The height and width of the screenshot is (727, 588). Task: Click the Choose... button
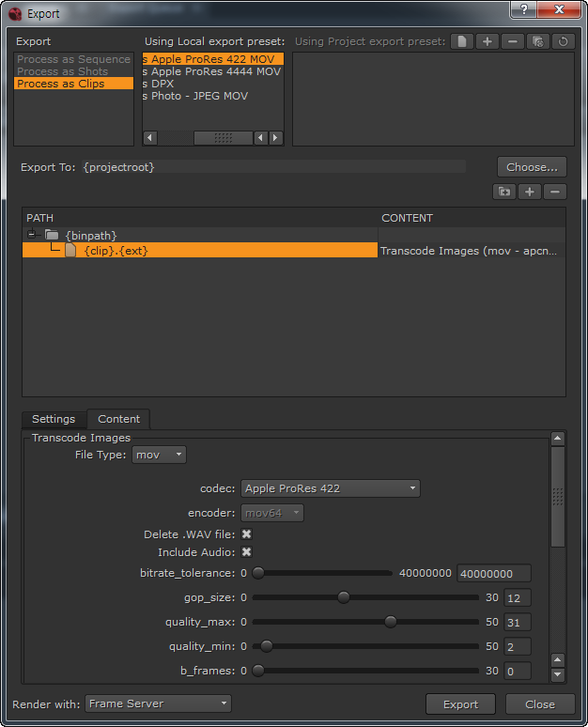[x=532, y=167]
